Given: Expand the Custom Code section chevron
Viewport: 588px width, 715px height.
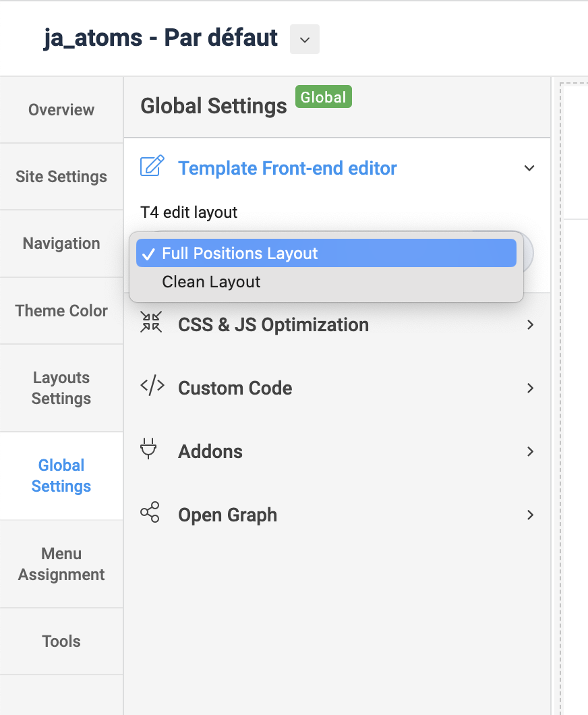Looking at the screenshot, I should pos(530,388).
